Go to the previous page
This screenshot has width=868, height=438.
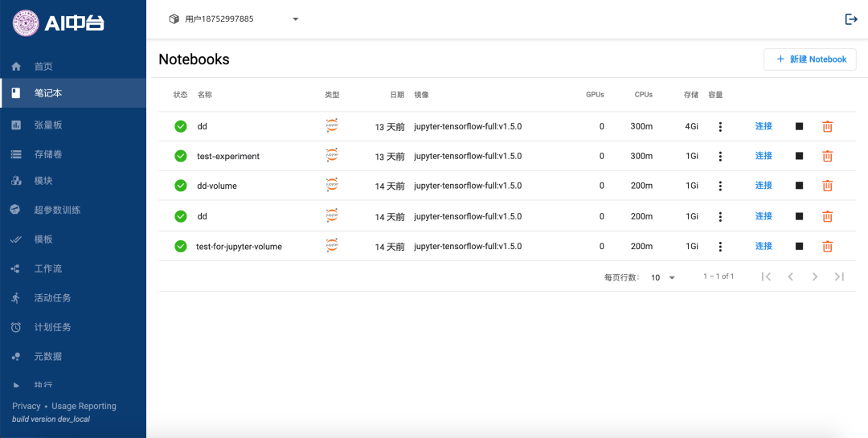[791, 276]
